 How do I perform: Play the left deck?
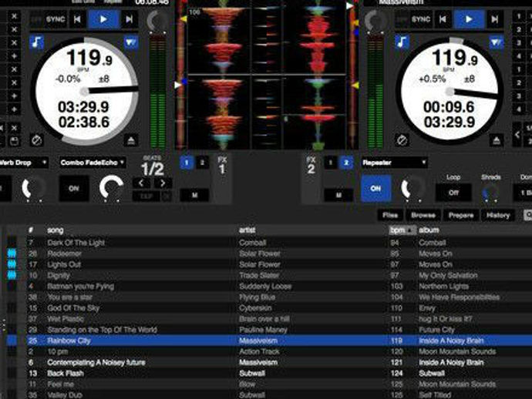(x=103, y=19)
